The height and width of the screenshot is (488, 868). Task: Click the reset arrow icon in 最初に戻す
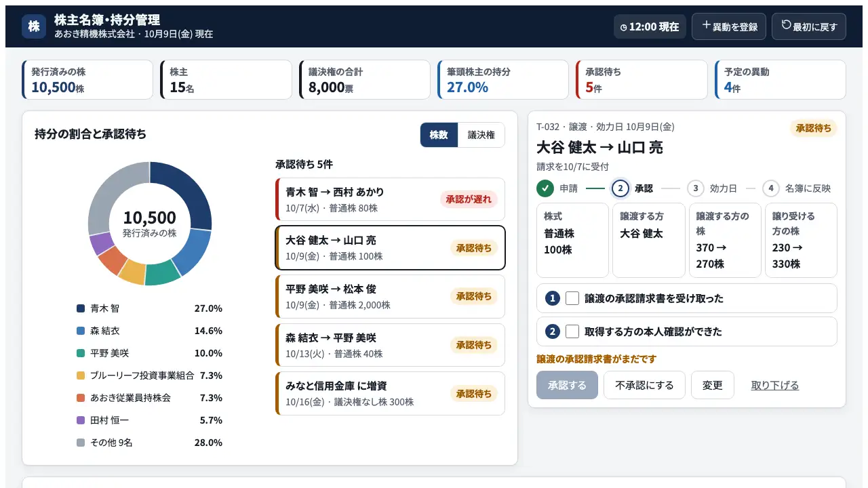pyautogui.click(x=787, y=25)
